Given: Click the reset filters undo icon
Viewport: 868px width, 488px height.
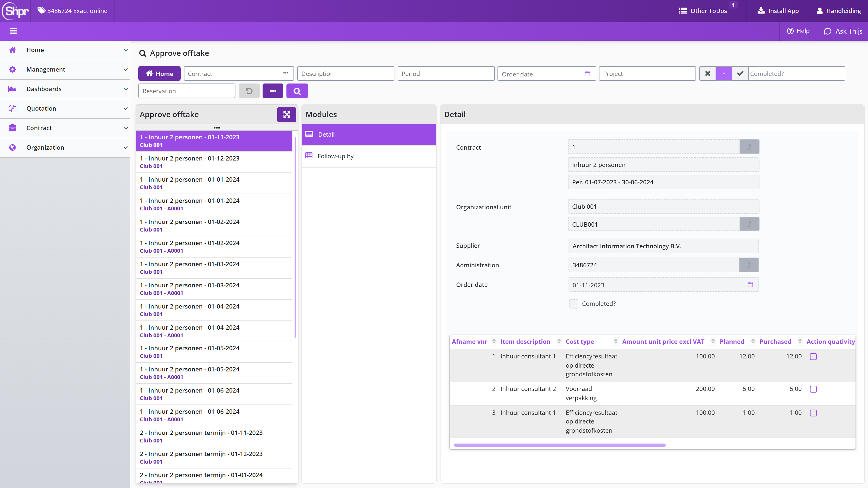Looking at the screenshot, I should point(249,91).
